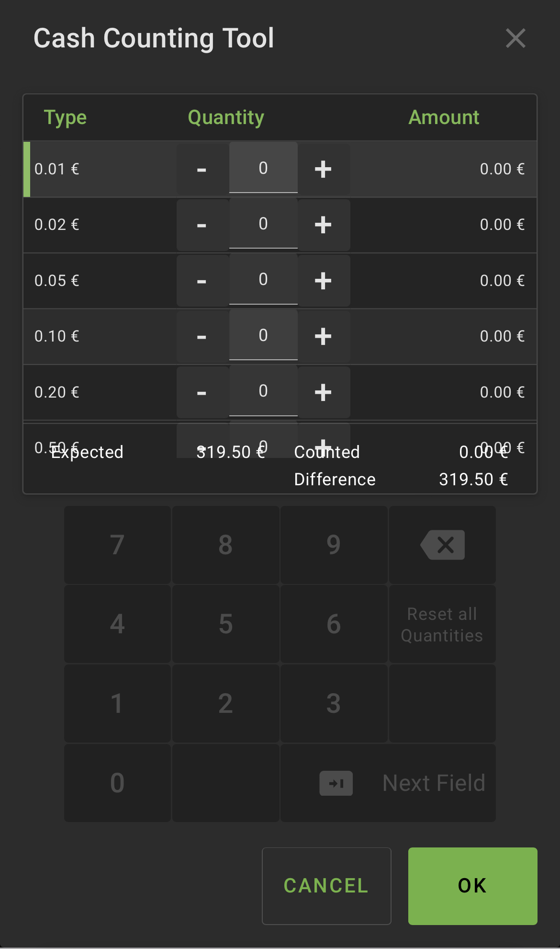Image resolution: width=560 pixels, height=949 pixels.
Task: Cancel the cash counting
Action: [326, 886]
